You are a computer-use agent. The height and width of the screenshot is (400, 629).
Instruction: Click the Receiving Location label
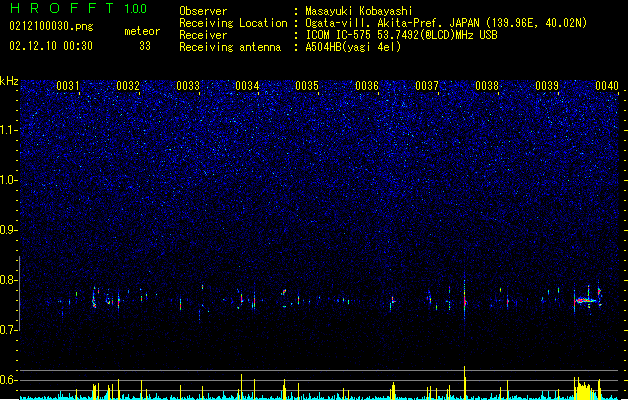pos(233,23)
